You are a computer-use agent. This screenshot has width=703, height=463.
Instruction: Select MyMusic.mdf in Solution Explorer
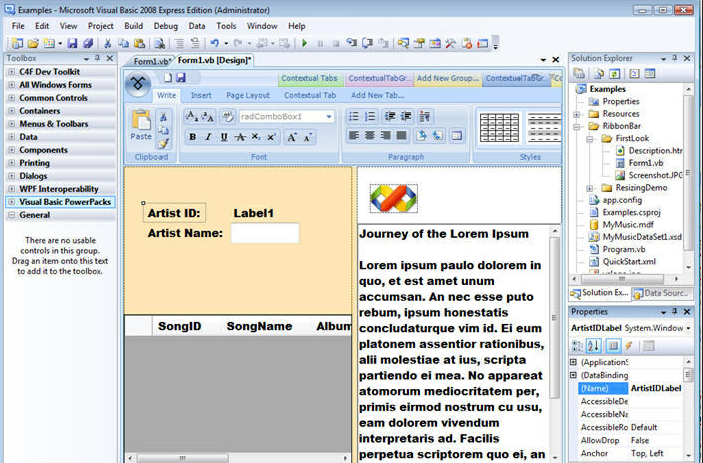pyautogui.click(x=627, y=225)
